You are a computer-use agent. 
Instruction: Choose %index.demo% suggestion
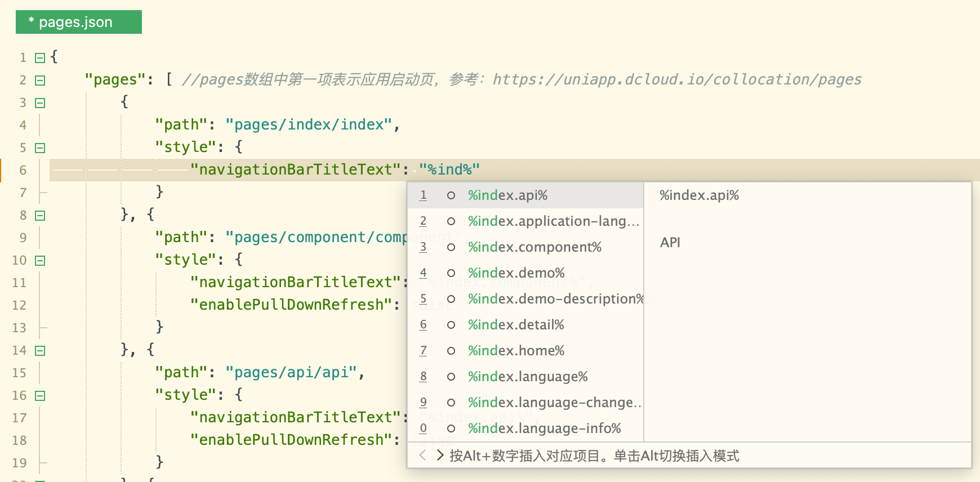[x=525, y=273]
